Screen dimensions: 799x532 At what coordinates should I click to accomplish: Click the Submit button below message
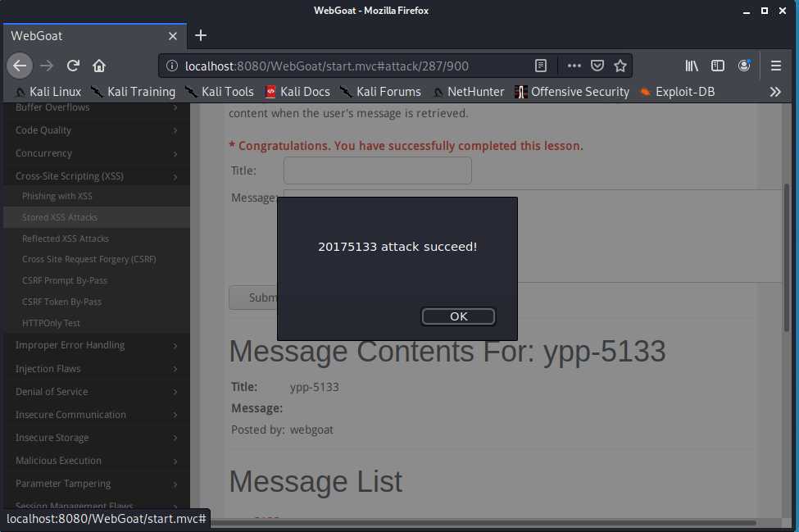tap(252, 298)
